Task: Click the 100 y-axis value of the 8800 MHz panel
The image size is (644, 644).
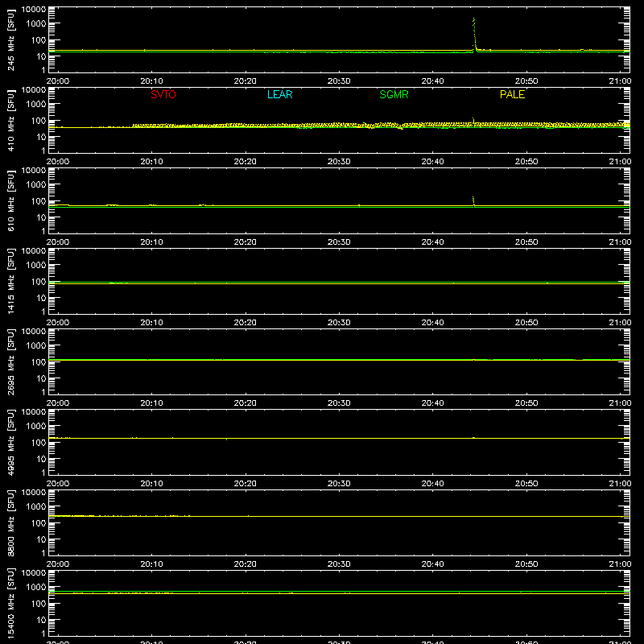Action: (39, 523)
